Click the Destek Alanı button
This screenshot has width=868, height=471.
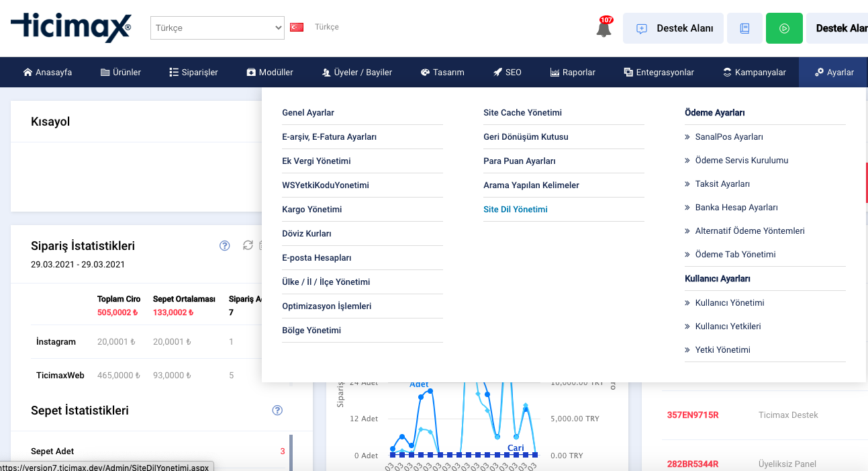pos(673,28)
